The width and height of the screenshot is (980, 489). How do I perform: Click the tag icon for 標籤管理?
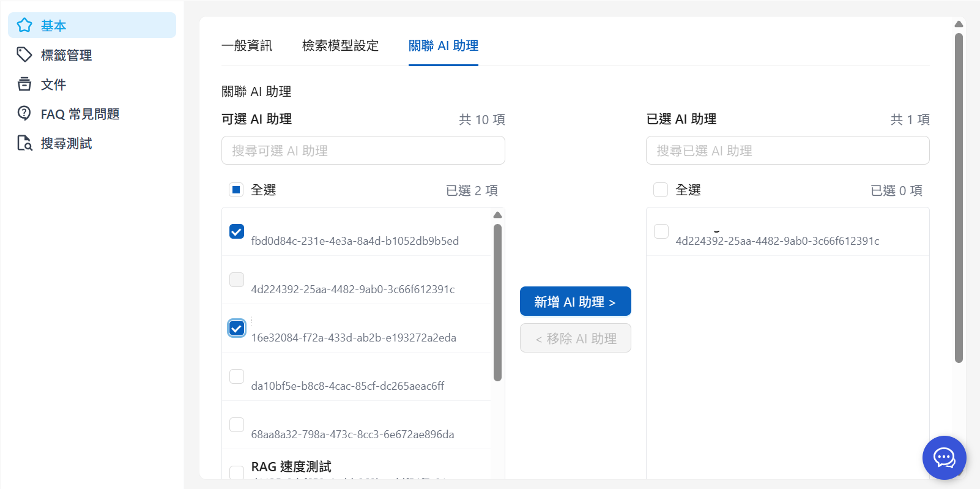(x=24, y=54)
